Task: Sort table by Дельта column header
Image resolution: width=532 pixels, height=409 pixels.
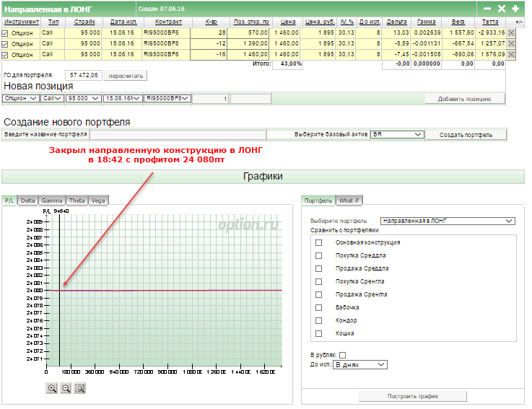Action: pyautogui.click(x=396, y=22)
